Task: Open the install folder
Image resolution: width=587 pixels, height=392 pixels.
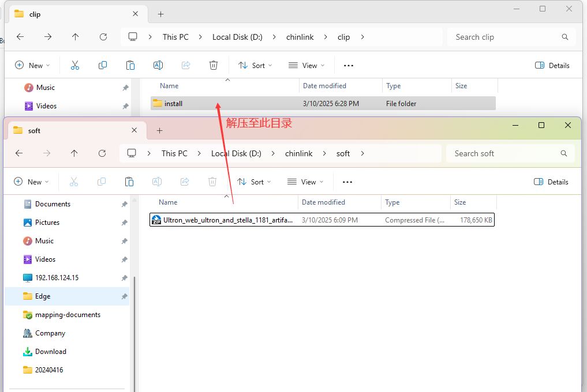Action: point(173,104)
